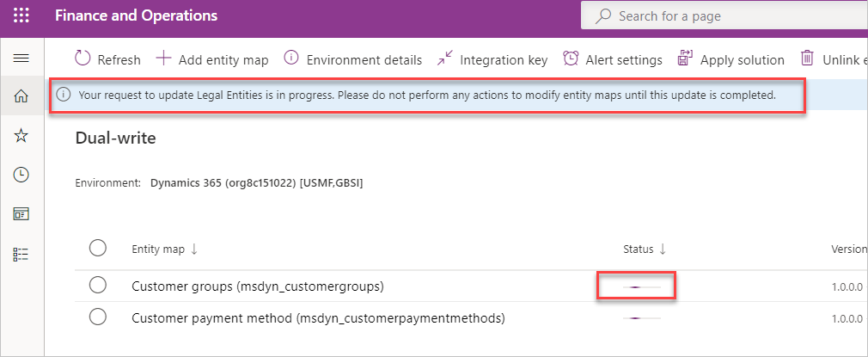Expand the hamburger navigation menu

[x=21, y=58]
